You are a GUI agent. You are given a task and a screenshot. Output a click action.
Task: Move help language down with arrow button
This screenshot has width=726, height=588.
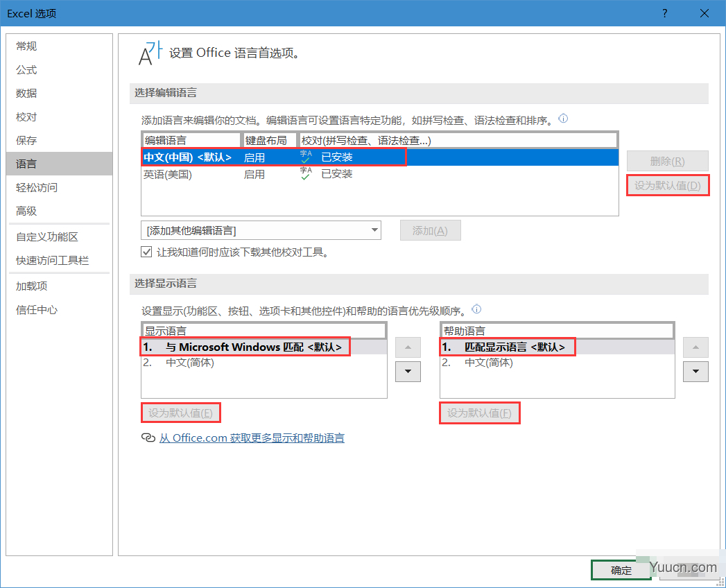[695, 372]
